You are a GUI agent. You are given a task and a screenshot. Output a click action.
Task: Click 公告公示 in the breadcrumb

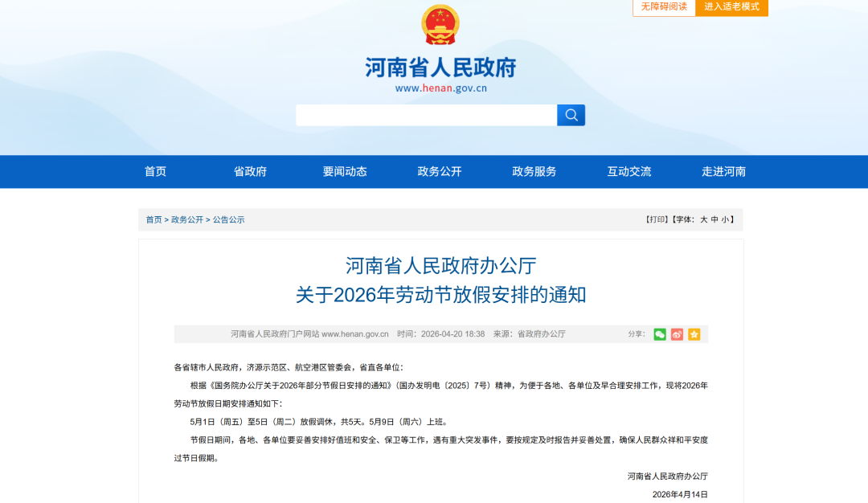[x=228, y=219]
